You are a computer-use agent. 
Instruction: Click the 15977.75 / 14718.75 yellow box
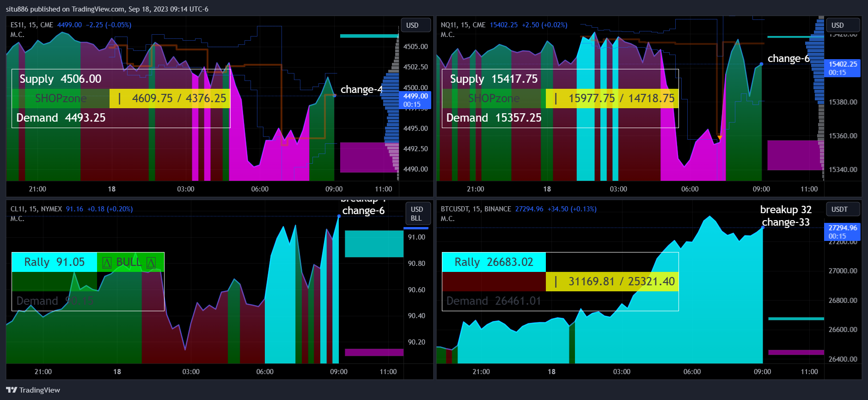[x=612, y=98]
